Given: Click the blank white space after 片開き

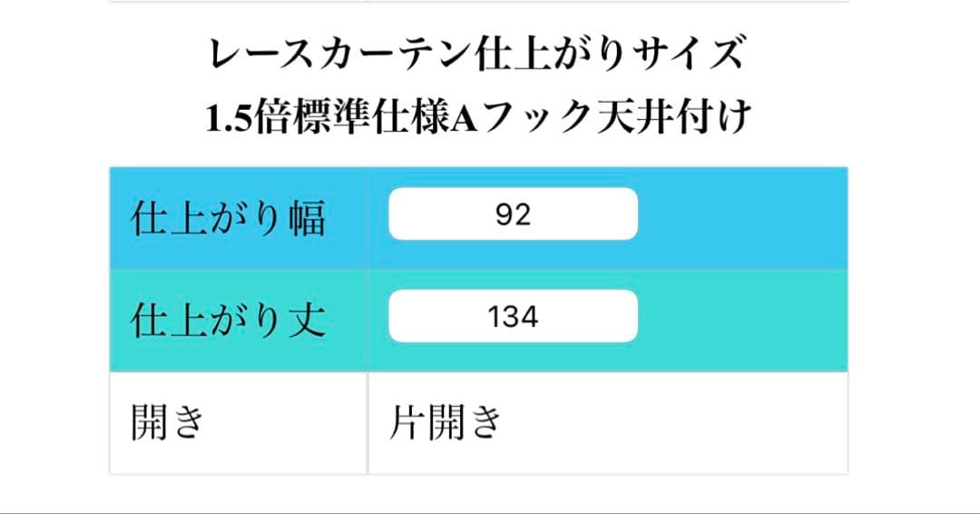Looking at the screenshot, I should [x=675, y=422].
